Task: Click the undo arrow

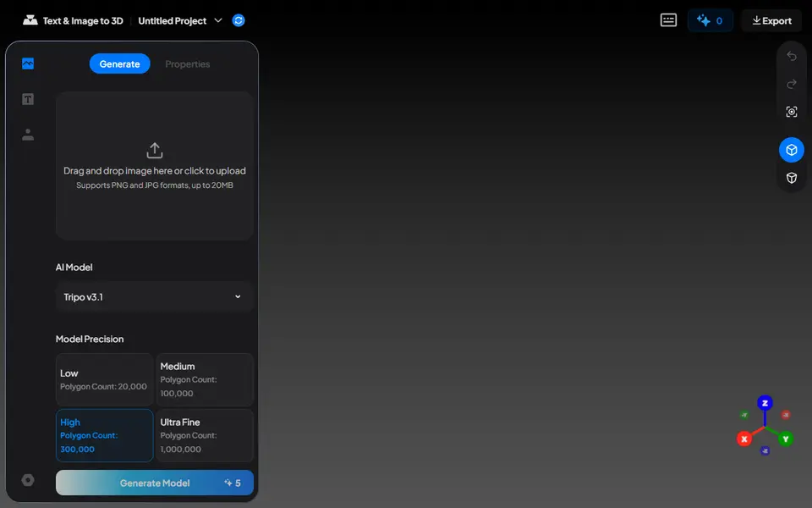Action: click(792, 56)
